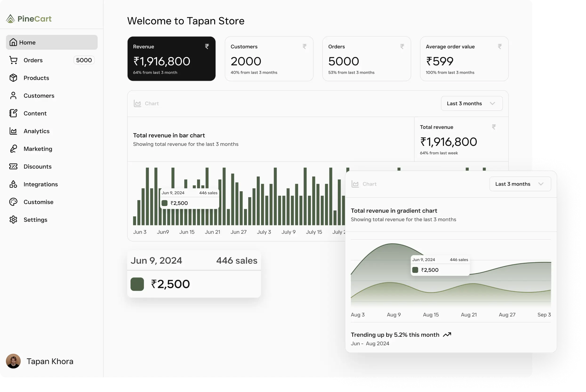This screenshot has width=586, height=392.
Task: Click the Orders cart icon
Action: (13, 60)
